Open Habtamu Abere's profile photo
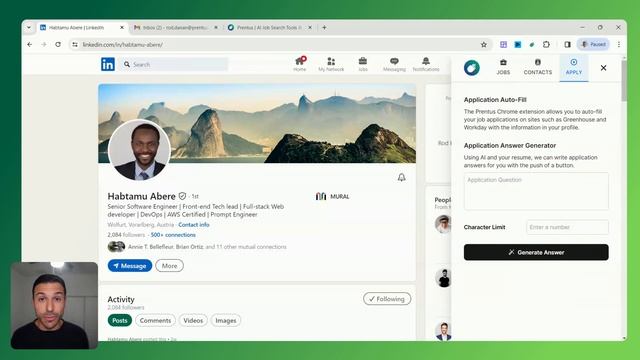 (x=140, y=150)
